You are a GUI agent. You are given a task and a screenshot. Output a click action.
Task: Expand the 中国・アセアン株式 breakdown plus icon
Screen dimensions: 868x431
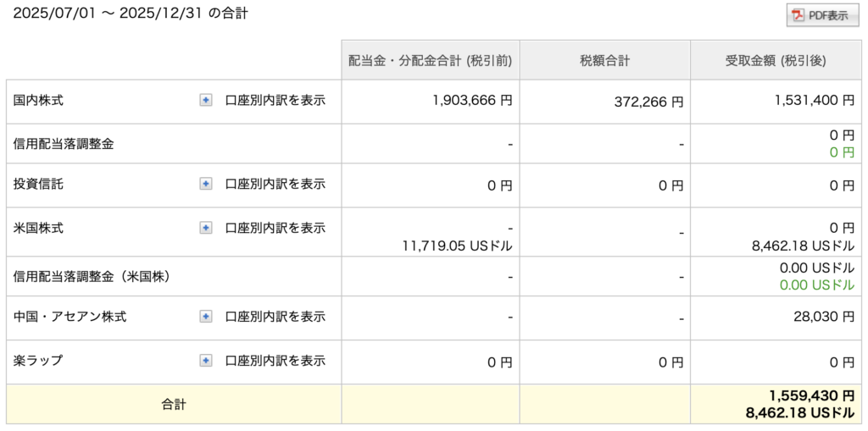click(205, 316)
